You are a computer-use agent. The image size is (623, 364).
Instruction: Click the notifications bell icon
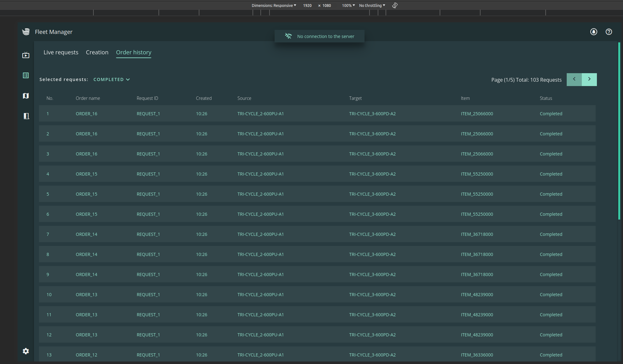(x=593, y=32)
